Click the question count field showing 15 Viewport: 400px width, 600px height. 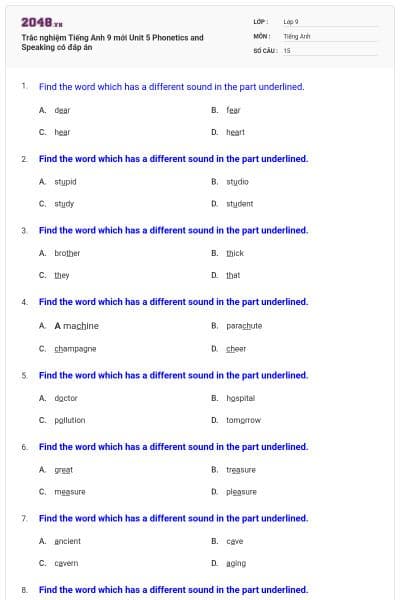coord(330,51)
